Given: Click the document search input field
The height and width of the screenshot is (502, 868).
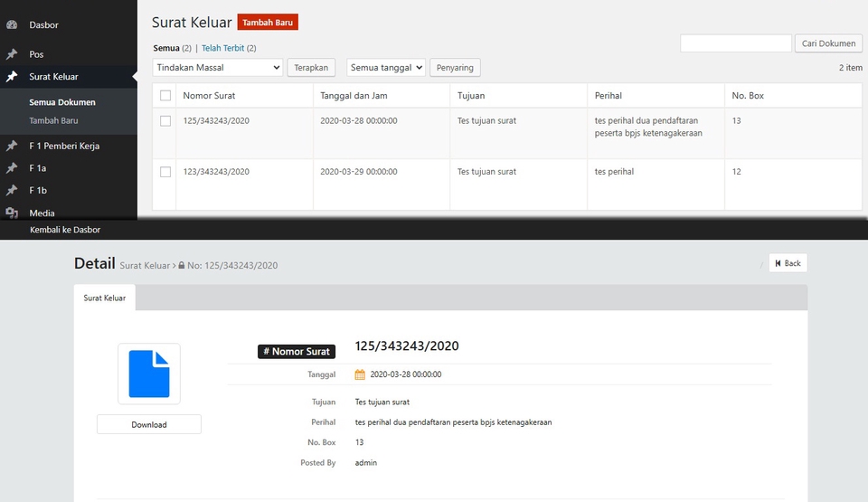Looking at the screenshot, I should click(736, 43).
